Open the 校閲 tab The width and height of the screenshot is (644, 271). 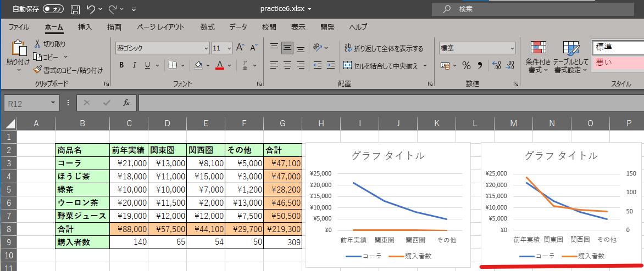point(269,27)
